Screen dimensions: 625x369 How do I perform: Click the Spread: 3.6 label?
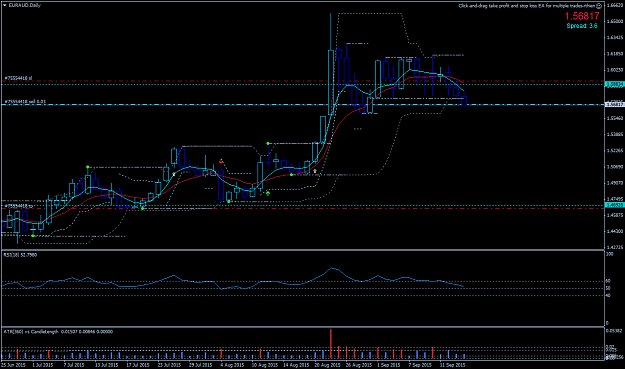tap(582, 26)
